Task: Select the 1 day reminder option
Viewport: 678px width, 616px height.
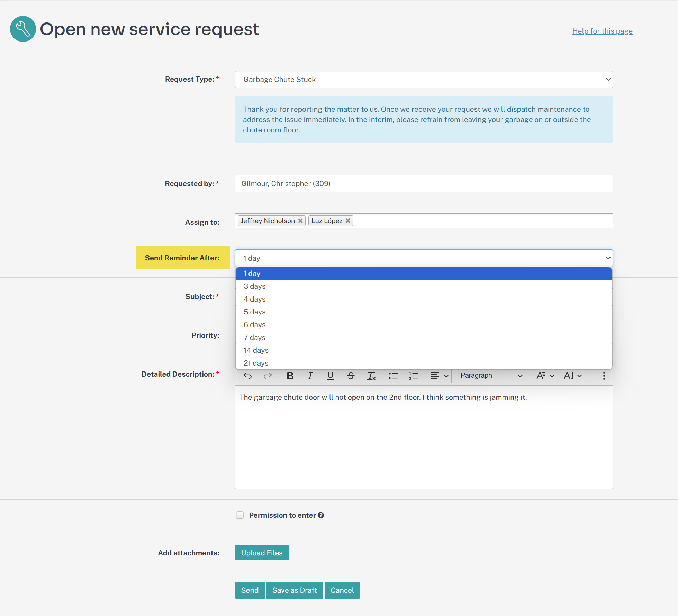Action: click(x=424, y=274)
